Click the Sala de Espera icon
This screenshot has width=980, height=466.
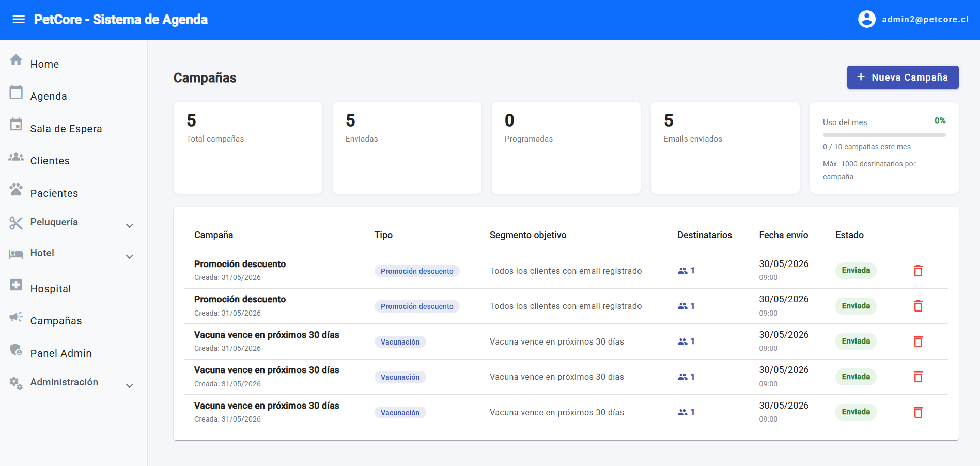click(x=16, y=125)
